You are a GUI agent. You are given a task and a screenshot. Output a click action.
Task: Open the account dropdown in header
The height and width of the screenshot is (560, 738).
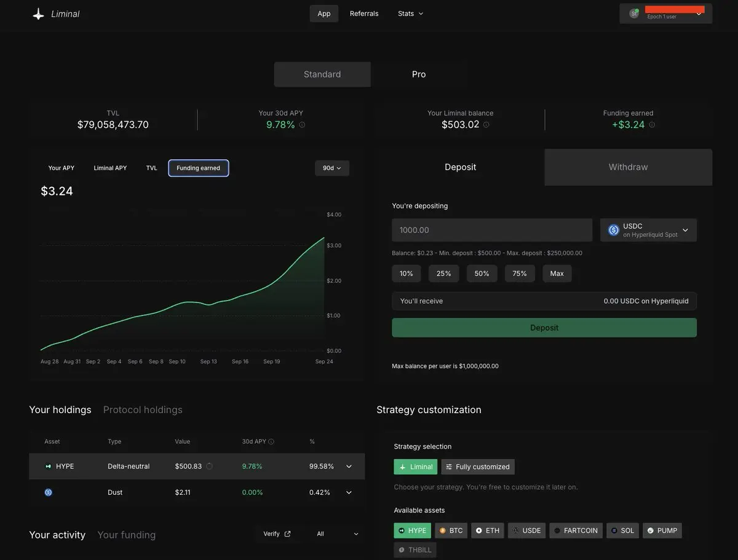click(666, 14)
